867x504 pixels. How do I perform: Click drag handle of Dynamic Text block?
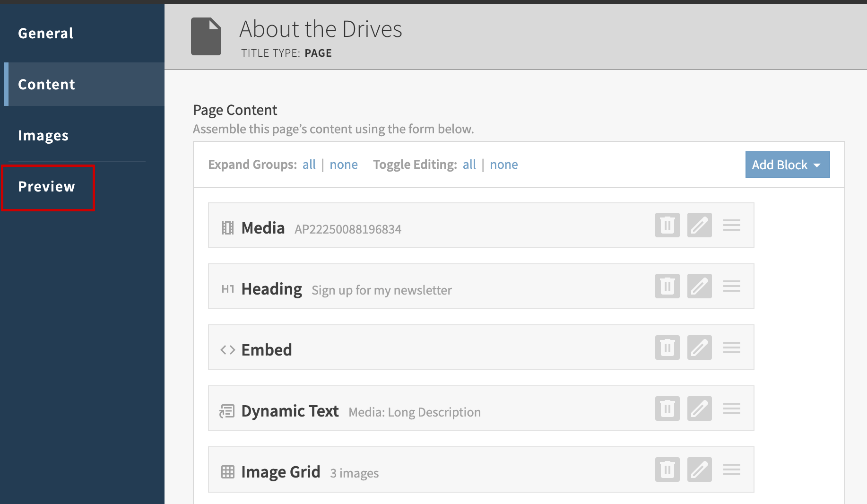point(731,408)
